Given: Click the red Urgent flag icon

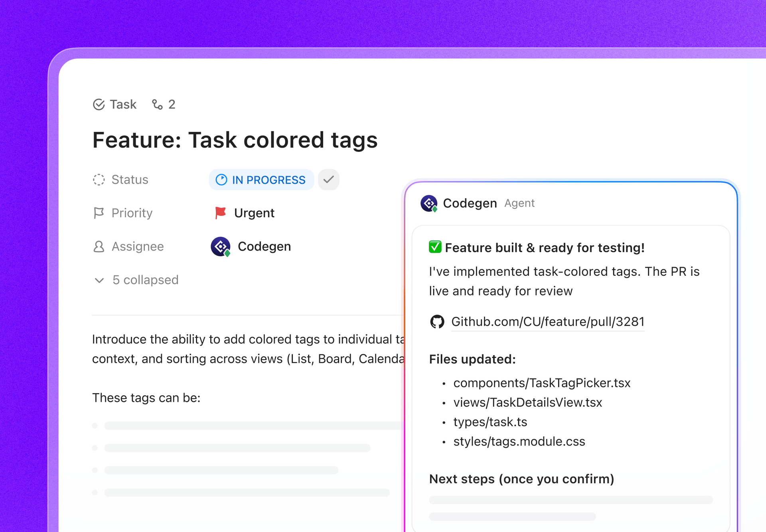Looking at the screenshot, I should [221, 212].
